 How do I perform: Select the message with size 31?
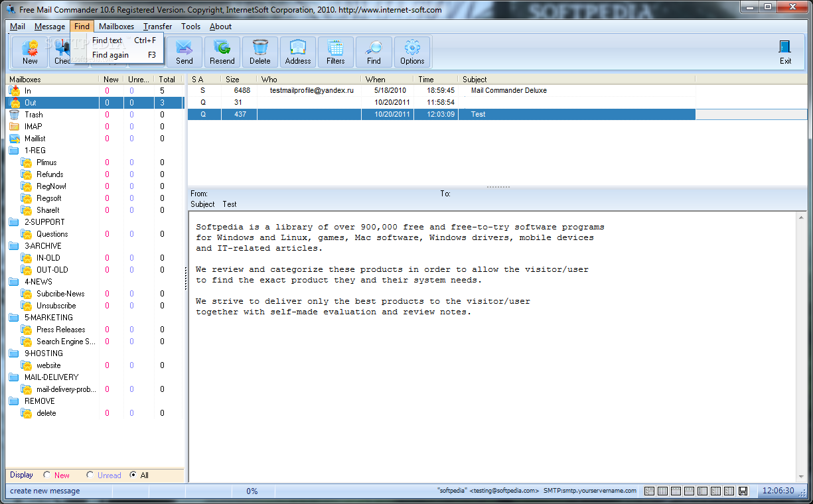point(441,102)
